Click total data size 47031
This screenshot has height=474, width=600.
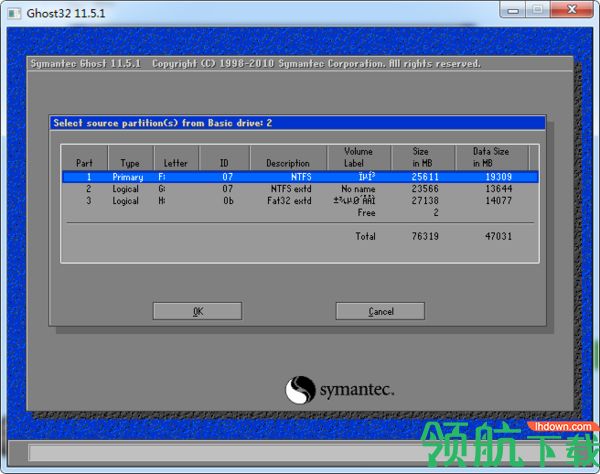pos(498,236)
